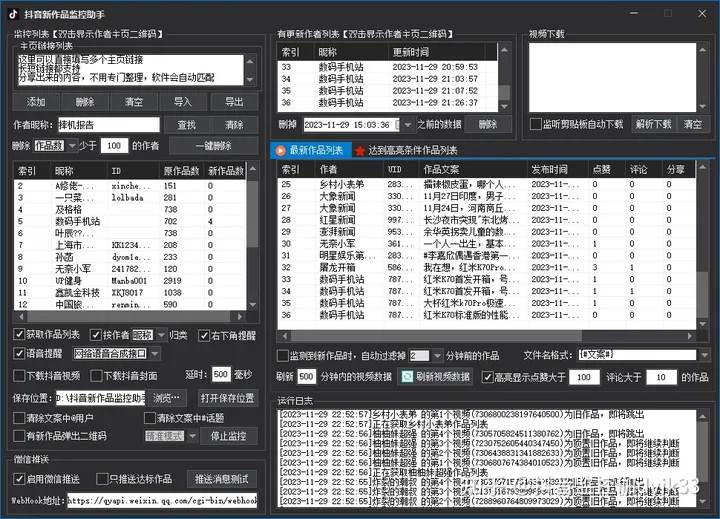Enable 有新作品弹出二维码 checkbox
The width and height of the screenshot is (720, 519).
point(19,435)
